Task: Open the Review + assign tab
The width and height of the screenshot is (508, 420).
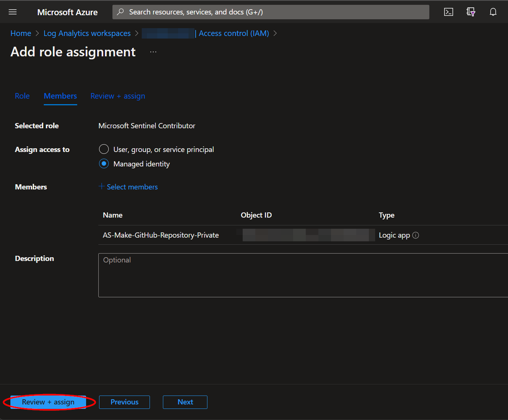Action: tap(118, 96)
